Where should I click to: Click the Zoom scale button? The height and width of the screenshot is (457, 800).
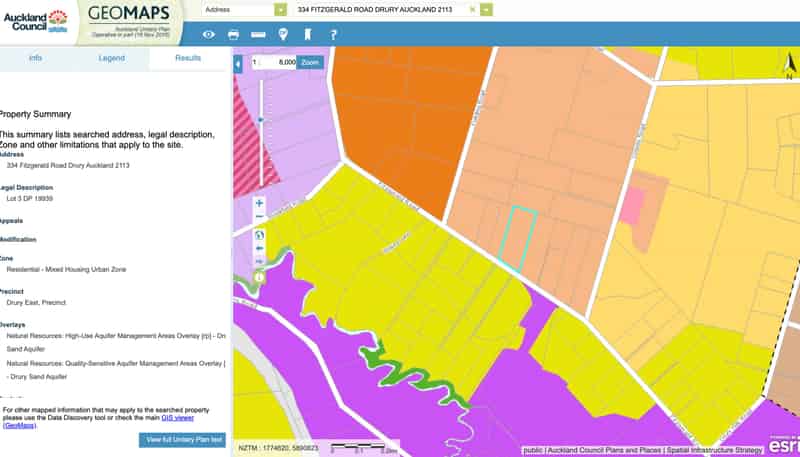(311, 62)
